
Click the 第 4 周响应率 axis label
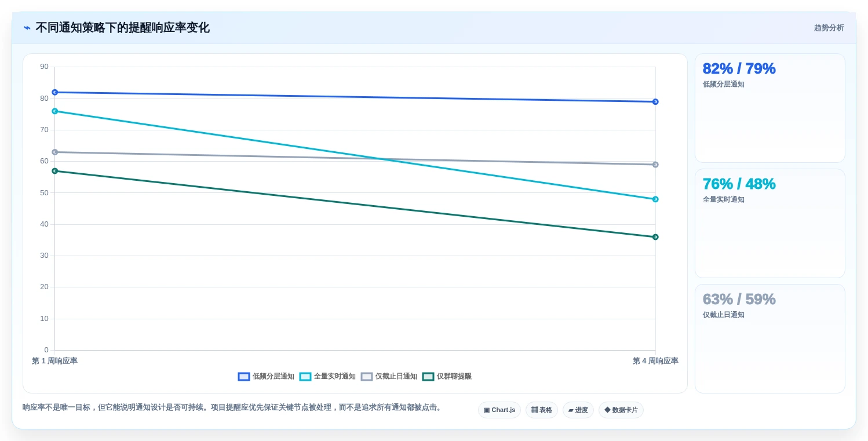(x=655, y=361)
